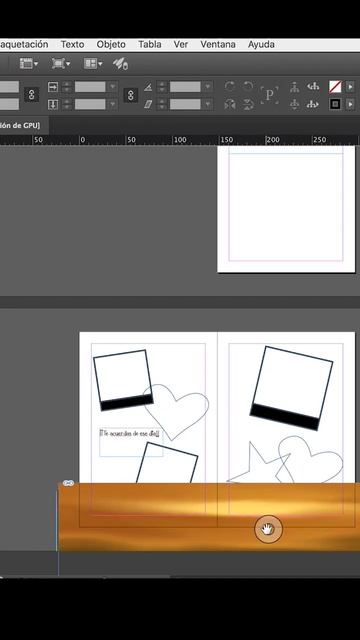The image size is (360, 640).
Task: Click the horizontal ruler at mark 100
Action: pyautogui.click(x=180, y=140)
